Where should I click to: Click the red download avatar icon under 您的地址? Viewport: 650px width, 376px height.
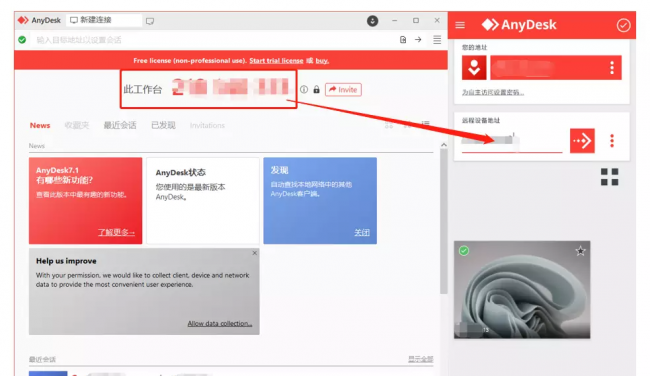point(474,68)
